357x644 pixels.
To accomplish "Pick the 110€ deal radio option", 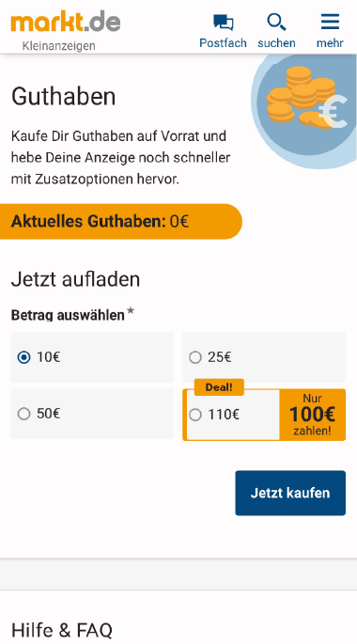I will click(195, 415).
